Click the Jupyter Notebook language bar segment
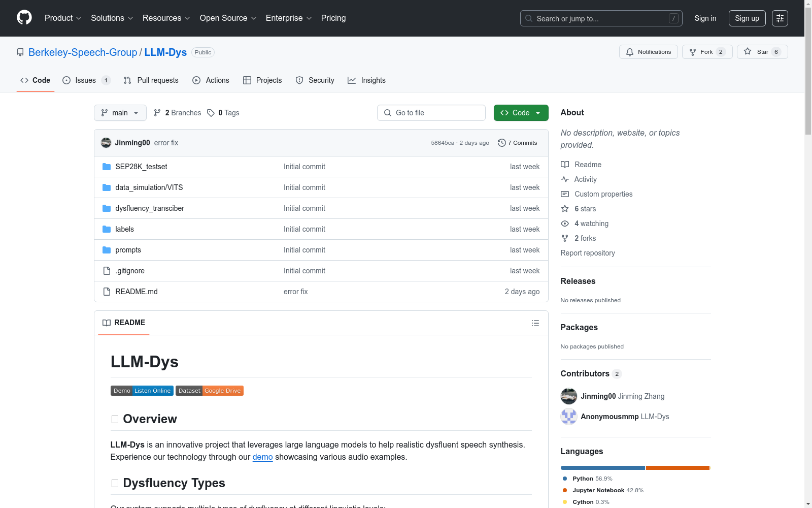 point(678,468)
